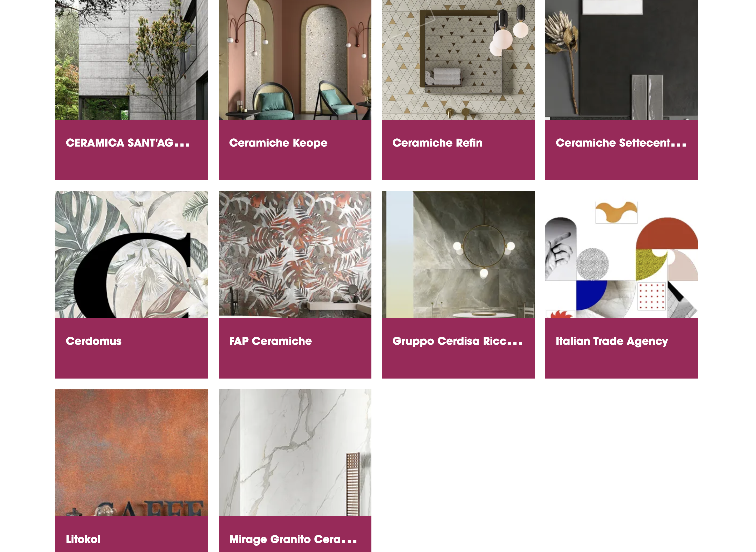756x552 pixels.
Task: Click the dark tile with dried flower image
Action: click(621, 60)
